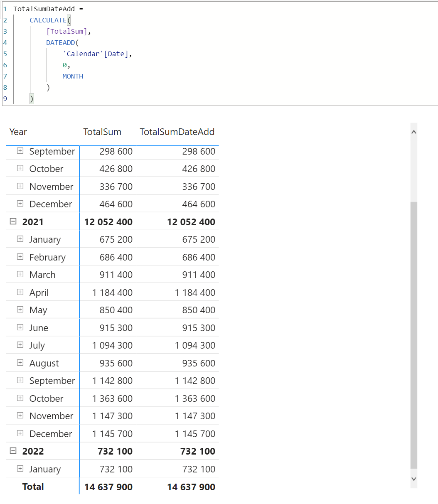The image size is (438, 504).
Task: Click TotalSum grand total 14 637 900
Action: (108, 487)
